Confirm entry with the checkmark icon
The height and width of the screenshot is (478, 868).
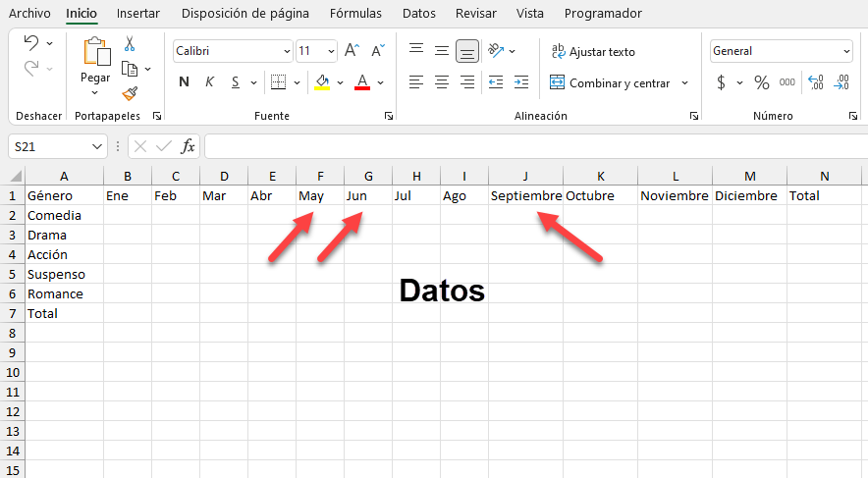[164, 146]
